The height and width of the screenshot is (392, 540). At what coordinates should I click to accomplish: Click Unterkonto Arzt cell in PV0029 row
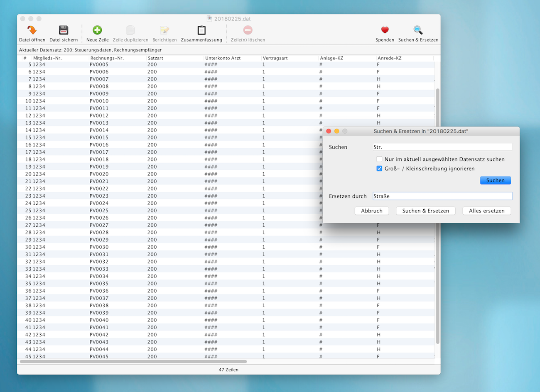[x=211, y=240]
